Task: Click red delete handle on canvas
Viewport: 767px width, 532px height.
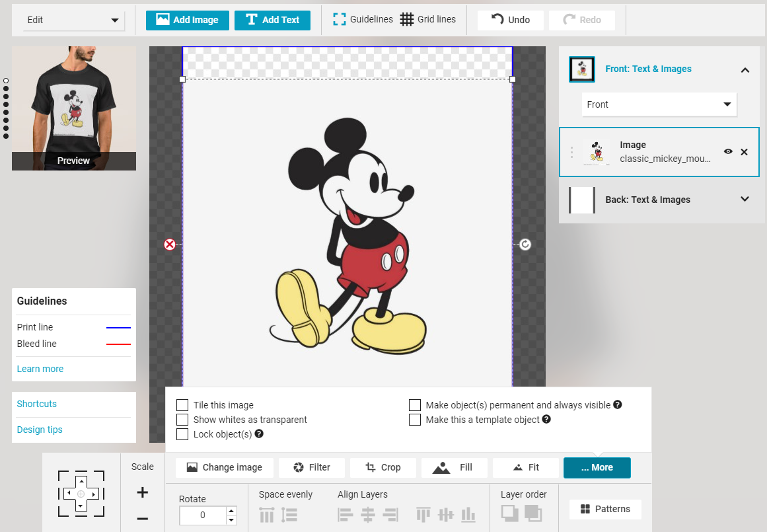Action: point(169,245)
